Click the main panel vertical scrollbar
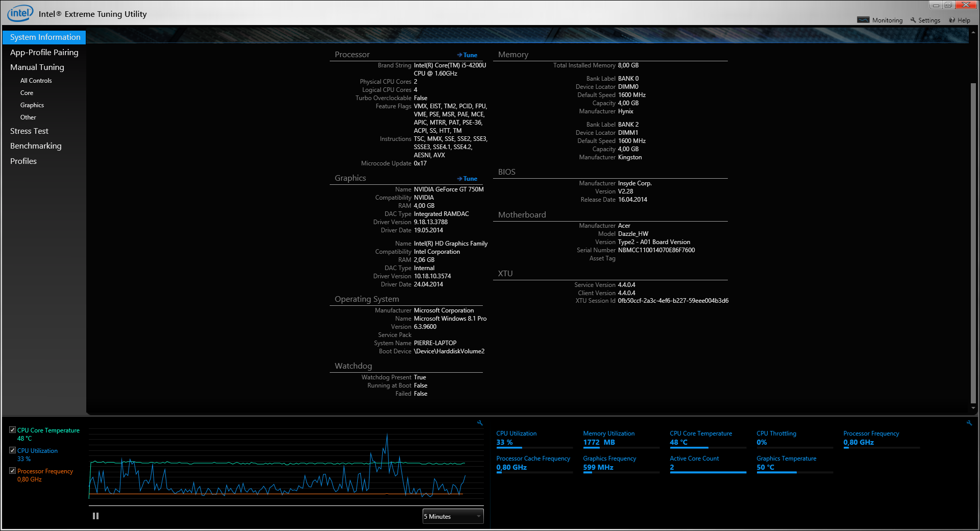 (x=973, y=243)
